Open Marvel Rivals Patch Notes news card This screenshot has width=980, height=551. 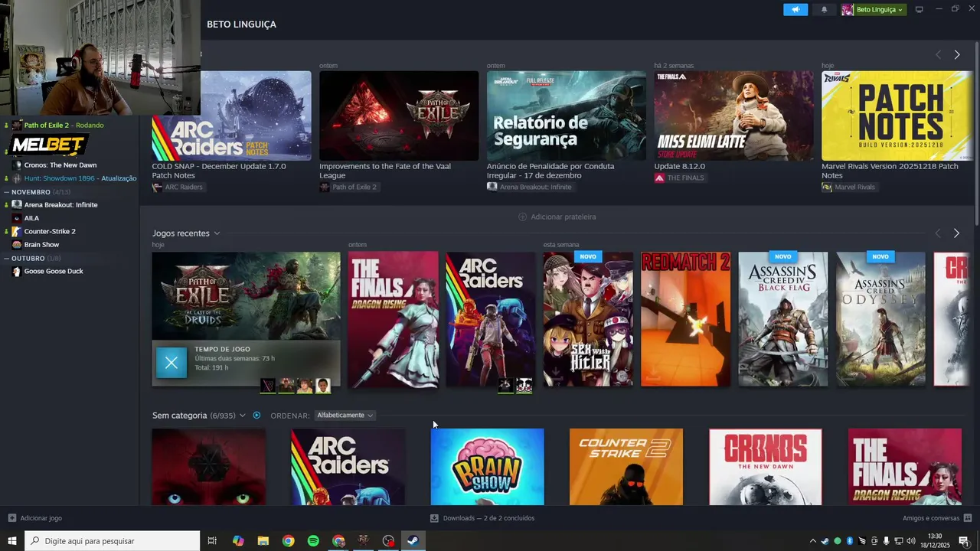tap(896, 116)
